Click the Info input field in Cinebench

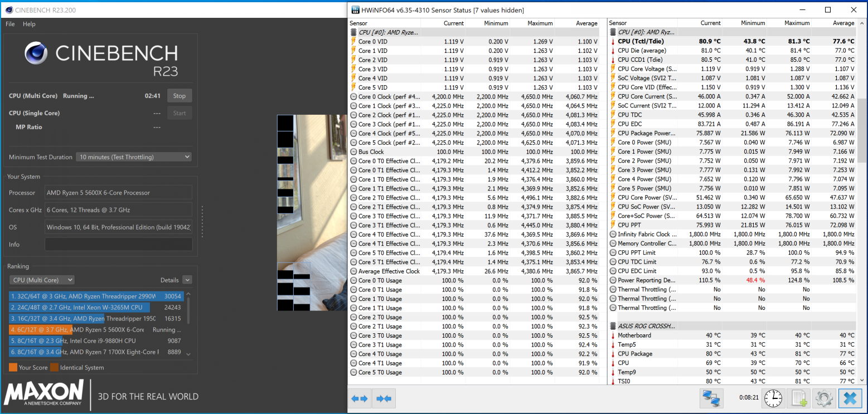click(x=118, y=244)
